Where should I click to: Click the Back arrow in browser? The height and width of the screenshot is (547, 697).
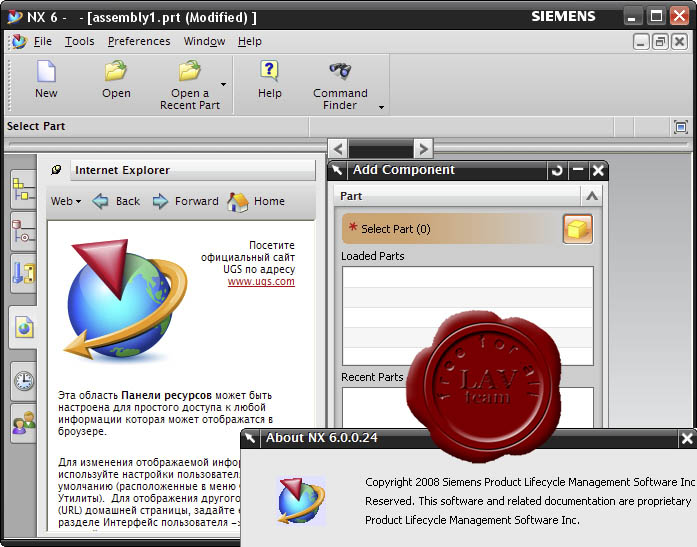(100, 201)
